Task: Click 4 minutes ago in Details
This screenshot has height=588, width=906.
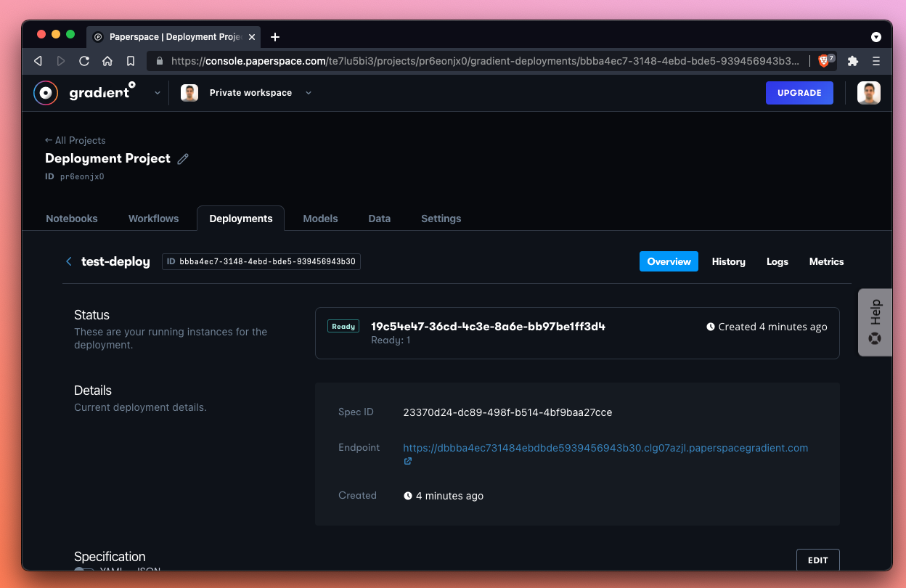Action: click(x=444, y=496)
